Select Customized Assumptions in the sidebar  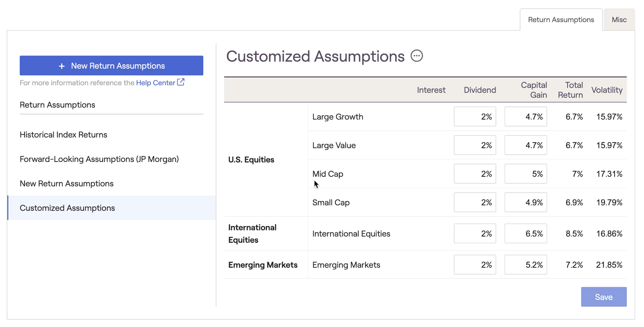tap(67, 208)
